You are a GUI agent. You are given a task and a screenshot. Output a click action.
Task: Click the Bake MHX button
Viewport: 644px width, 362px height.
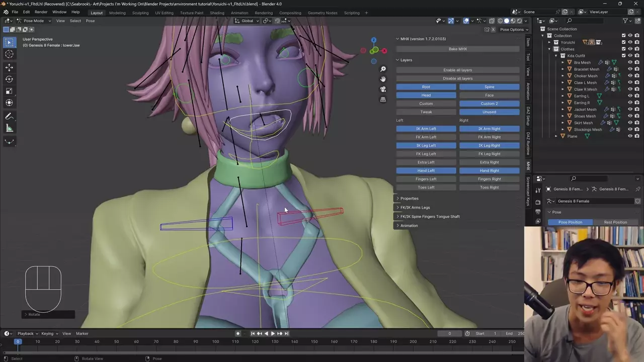tap(457, 49)
